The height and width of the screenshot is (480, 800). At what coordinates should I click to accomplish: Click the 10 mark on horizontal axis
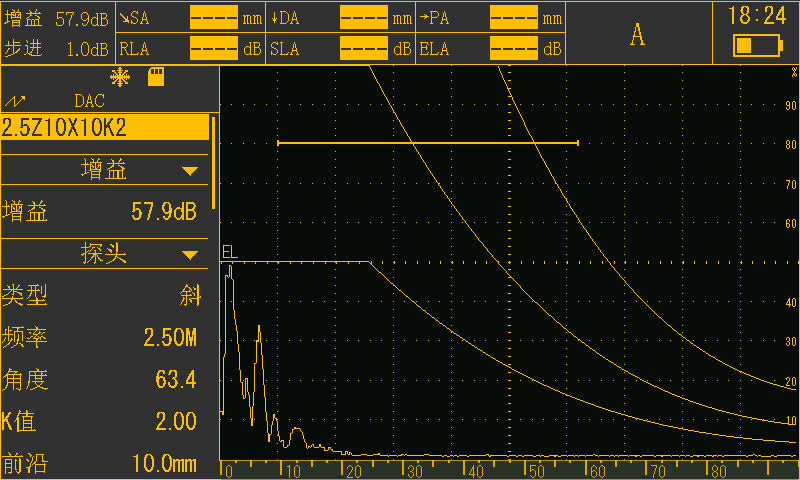[292, 471]
